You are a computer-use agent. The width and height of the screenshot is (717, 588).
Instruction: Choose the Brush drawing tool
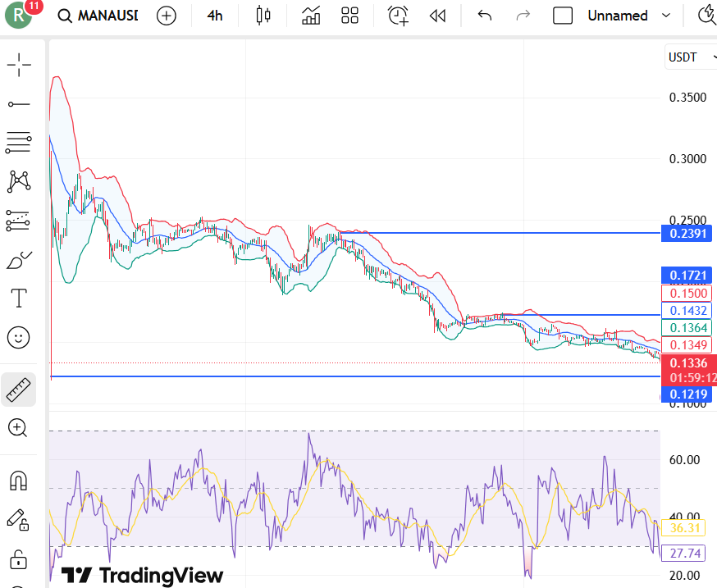click(19, 259)
